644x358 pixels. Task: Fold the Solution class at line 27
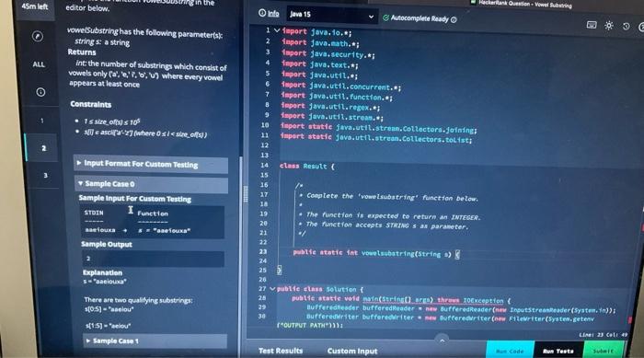coord(272,289)
